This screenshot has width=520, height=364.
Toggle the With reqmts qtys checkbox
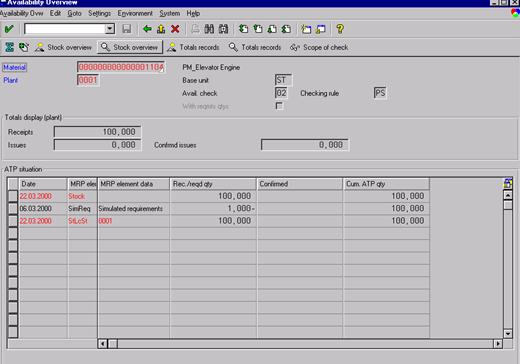tap(279, 106)
